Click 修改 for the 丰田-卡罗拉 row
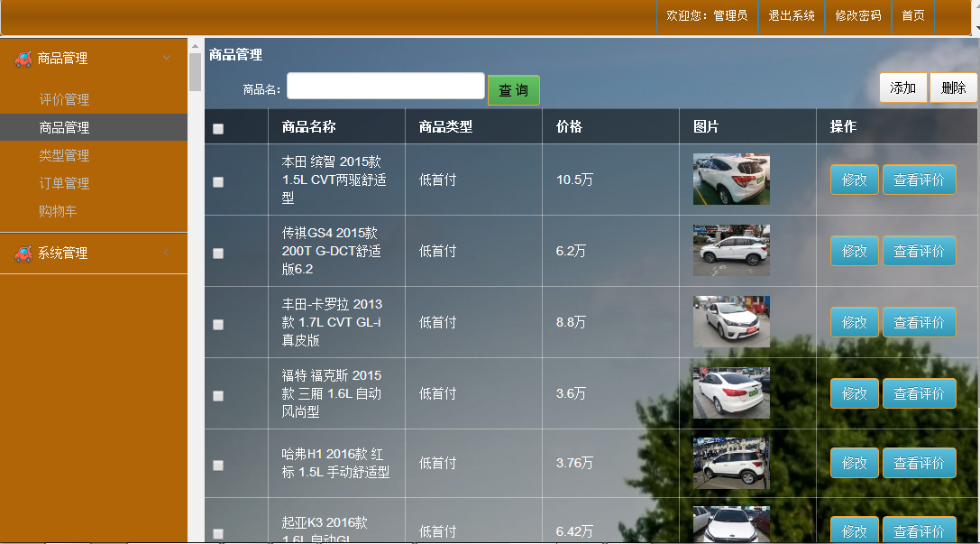980x544 pixels. click(855, 323)
